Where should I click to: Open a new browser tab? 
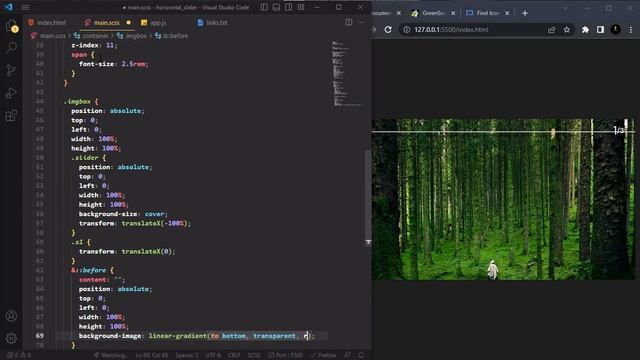pos(525,13)
